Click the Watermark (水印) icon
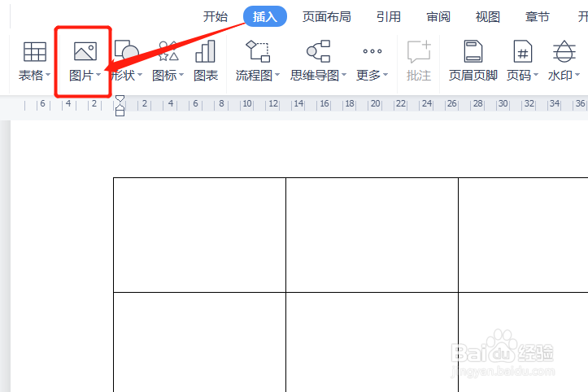Viewport: 588px width, 392px height. click(x=564, y=51)
